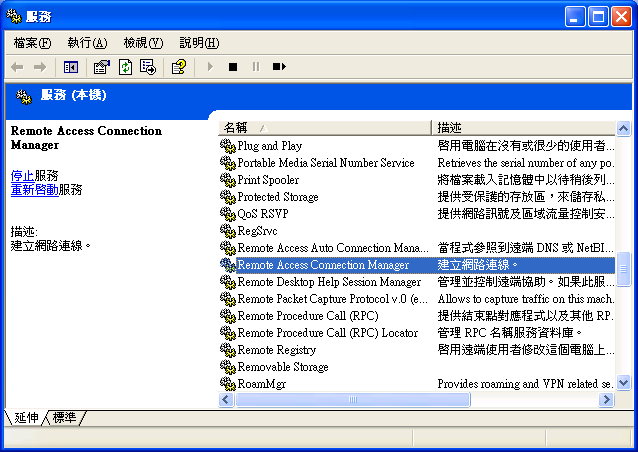Open the 檔案(F) menu
The image size is (638, 452).
32,43
